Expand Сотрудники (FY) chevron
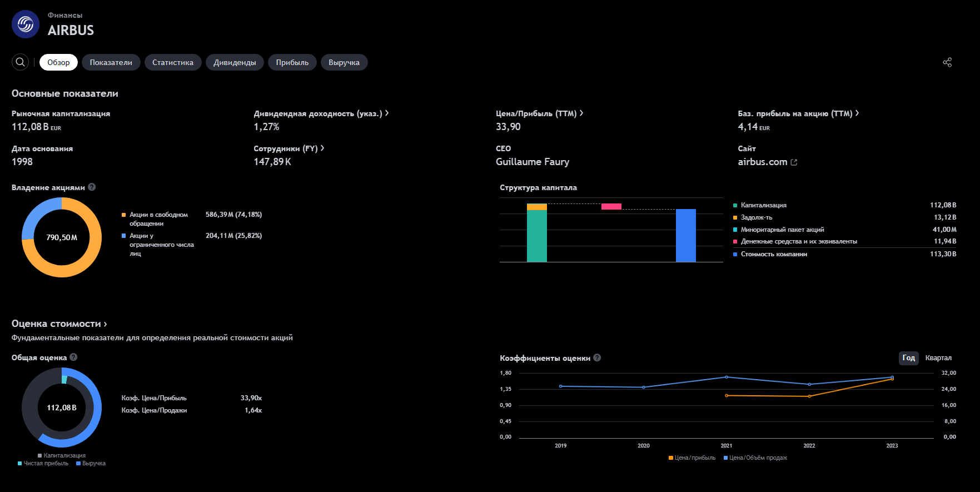 [x=322, y=148]
